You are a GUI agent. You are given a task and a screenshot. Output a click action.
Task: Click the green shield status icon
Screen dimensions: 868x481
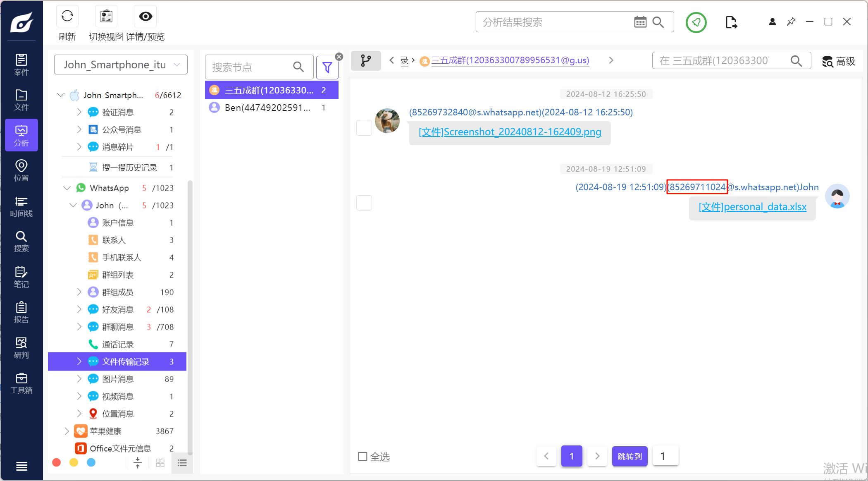[696, 22]
